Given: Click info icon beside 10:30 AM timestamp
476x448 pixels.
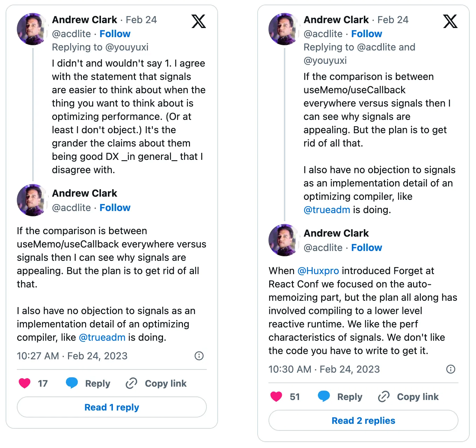Looking at the screenshot, I should click(x=450, y=369).
